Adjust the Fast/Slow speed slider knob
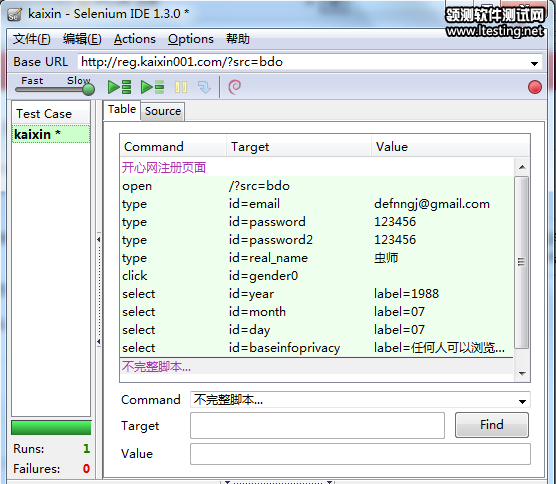Viewport: 556px width, 484px height. 88,89
